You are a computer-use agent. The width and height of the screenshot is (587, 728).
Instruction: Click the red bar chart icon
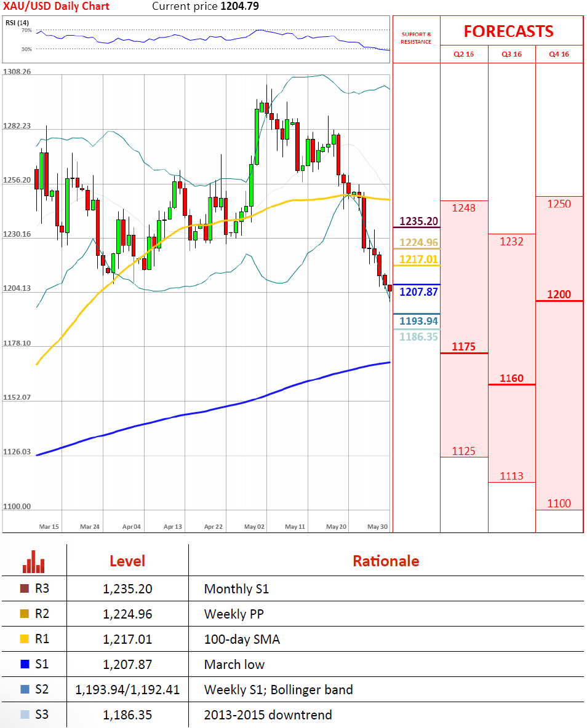pos(33,562)
